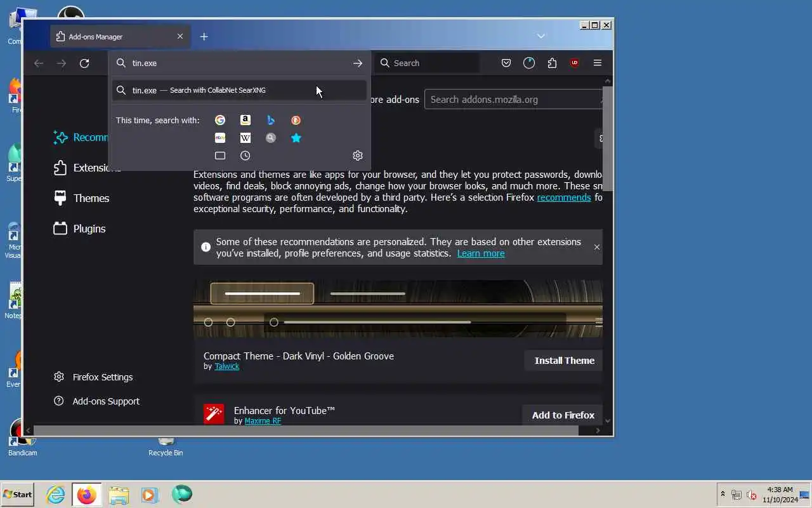Expand the list all tabs chevron
The width and height of the screenshot is (812, 508).
pyautogui.click(x=541, y=36)
